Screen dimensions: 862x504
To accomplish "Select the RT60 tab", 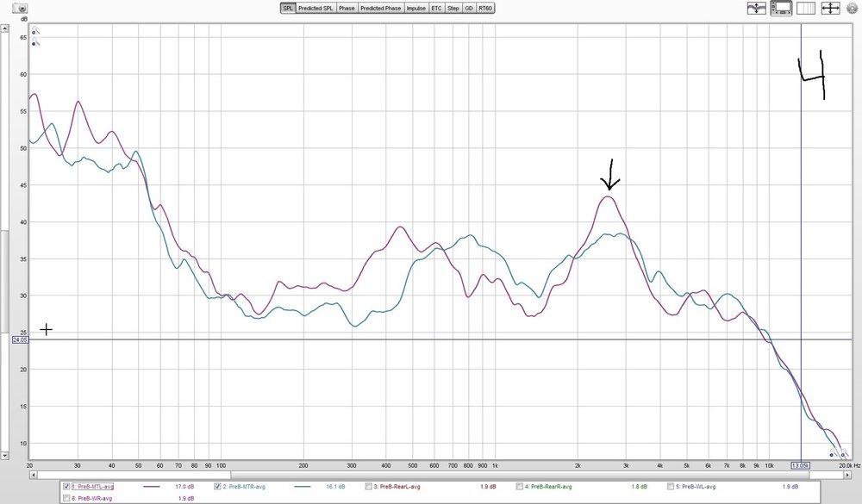I will 484,9.
